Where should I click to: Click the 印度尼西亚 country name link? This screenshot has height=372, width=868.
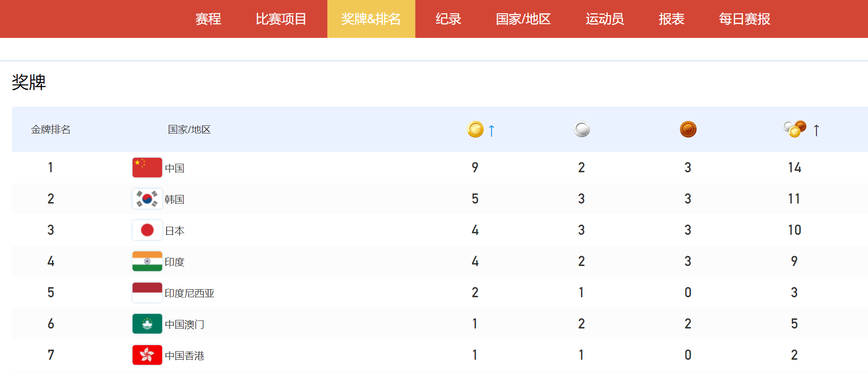189,293
